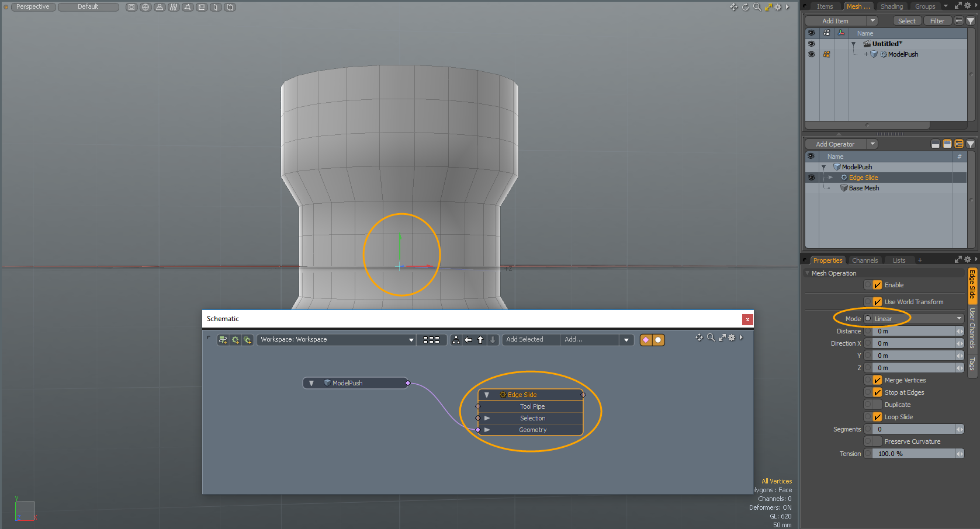Enable the Preserve Curvature checkbox
980x529 pixels.
[877, 441]
